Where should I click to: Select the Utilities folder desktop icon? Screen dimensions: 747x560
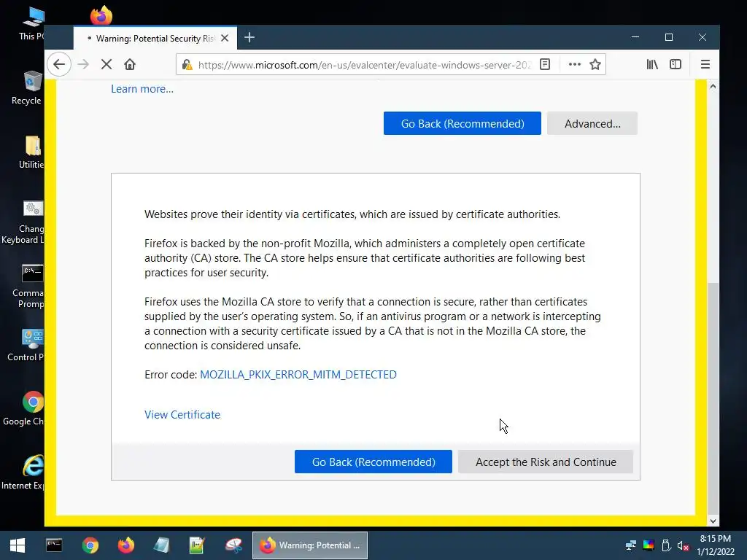click(31, 152)
